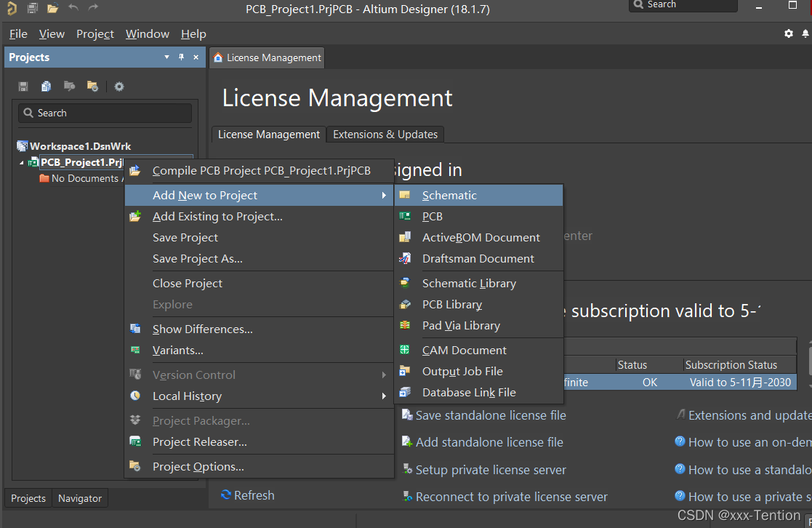Image resolution: width=812 pixels, height=528 pixels.
Task: Pin the Projects panel
Action: 181,57
